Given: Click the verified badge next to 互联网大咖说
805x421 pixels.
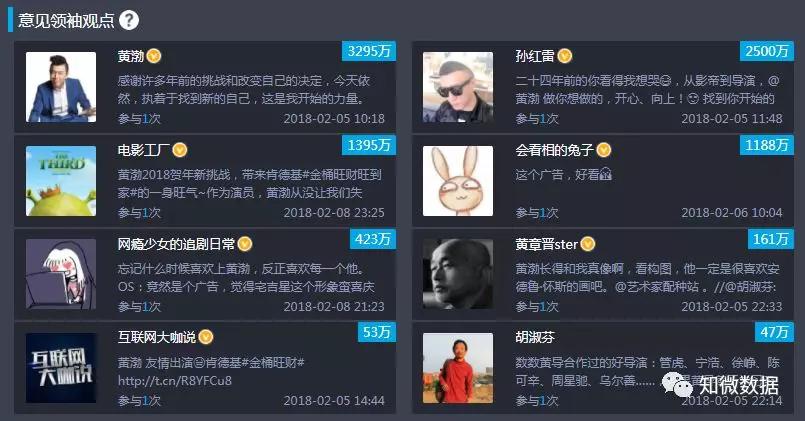Looking at the screenshot, I should coord(206,337).
